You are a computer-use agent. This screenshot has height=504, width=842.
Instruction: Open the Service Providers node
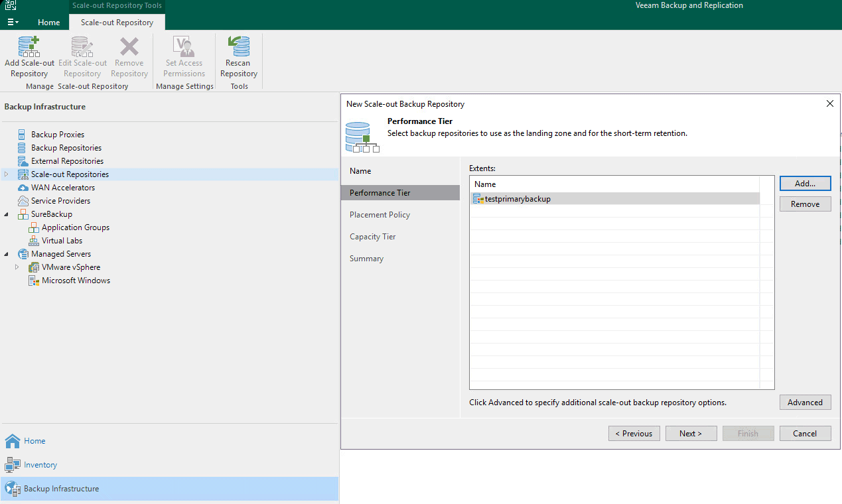pos(60,201)
